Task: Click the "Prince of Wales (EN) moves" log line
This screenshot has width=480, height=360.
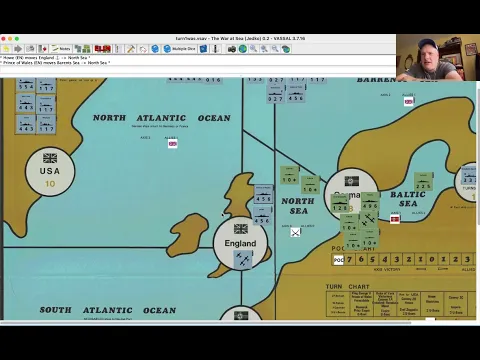Action: [x=55, y=62]
